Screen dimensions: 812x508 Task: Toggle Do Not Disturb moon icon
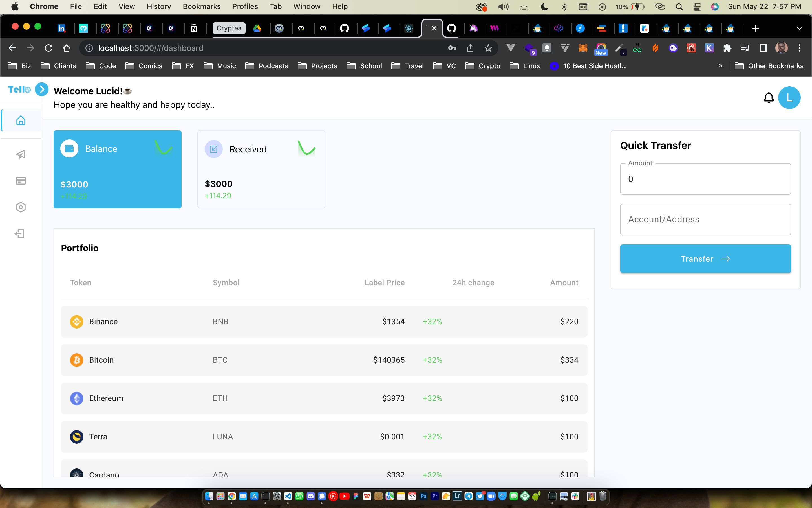coord(544,7)
